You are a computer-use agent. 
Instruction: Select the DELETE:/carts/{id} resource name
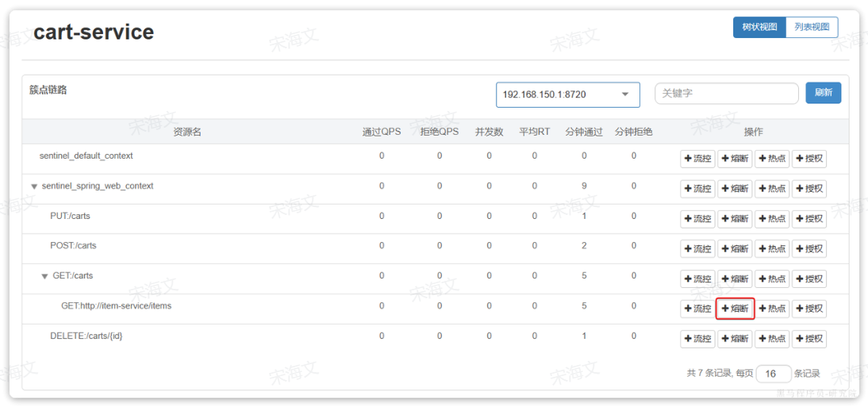[86, 336]
